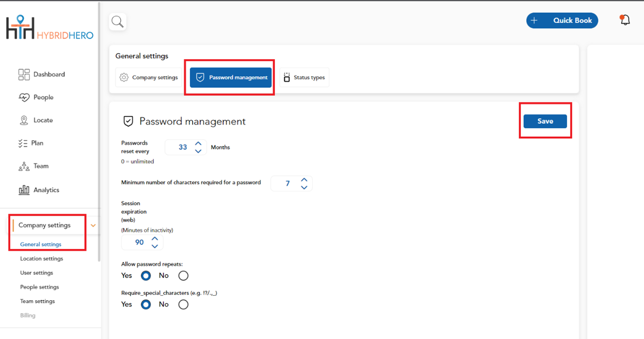Open General settings submenu link
Viewport: 644px width, 339px height.
click(x=41, y=244)
